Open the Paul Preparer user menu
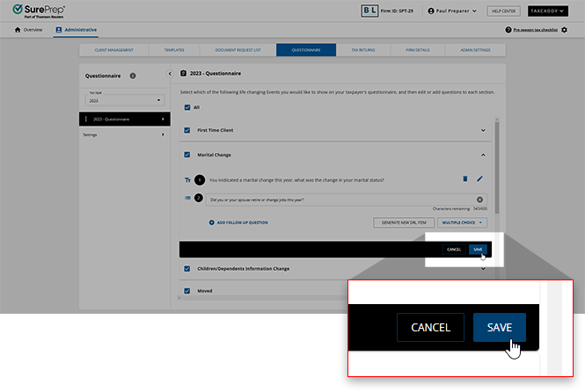 tap(452, 11)
